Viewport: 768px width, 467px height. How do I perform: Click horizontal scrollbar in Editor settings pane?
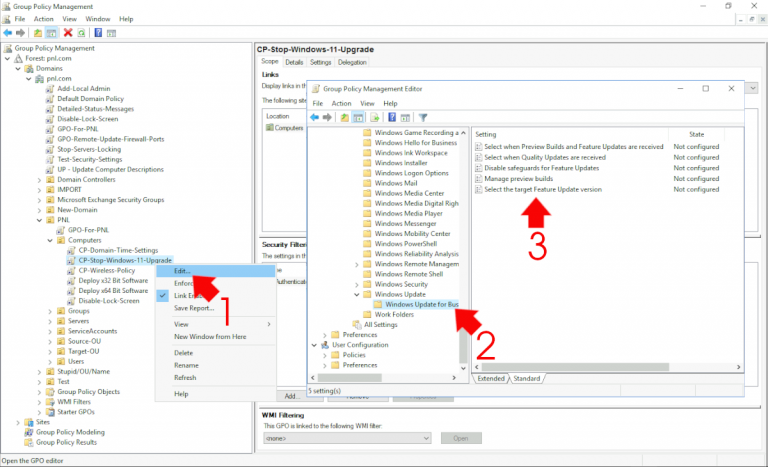pyautogui.click(x=575, y=367)
